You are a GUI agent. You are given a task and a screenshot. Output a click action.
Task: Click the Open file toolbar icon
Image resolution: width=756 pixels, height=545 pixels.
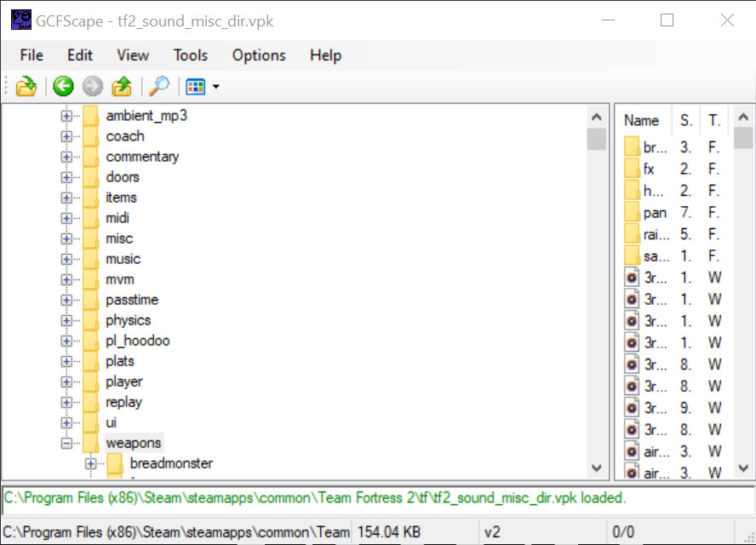pyautogui.click(x=26, y=86)
